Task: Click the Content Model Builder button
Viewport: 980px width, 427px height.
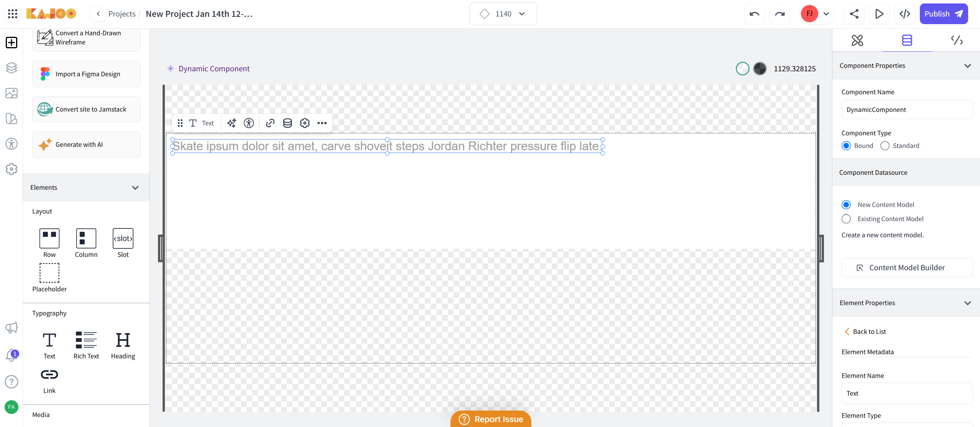Action: pos(907,268)
